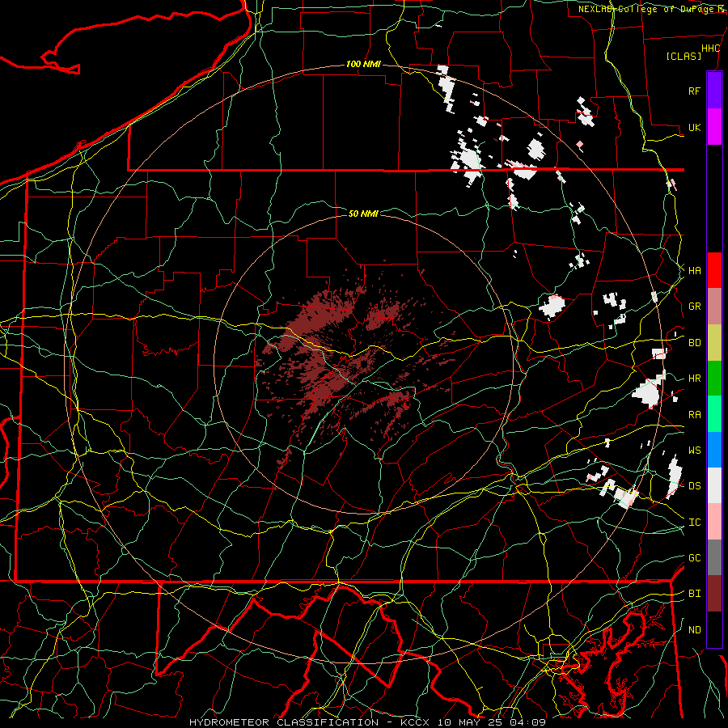728x728 pixels.
Task: Select the GC gray legend swatch
Action: pyautogui.click(x=714, y=557)
